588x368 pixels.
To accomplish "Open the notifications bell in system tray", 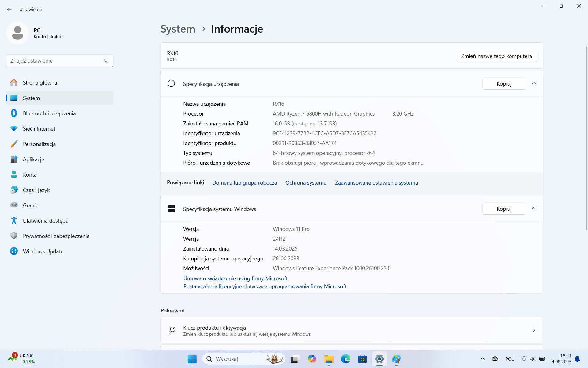I will tap(577, 359).
